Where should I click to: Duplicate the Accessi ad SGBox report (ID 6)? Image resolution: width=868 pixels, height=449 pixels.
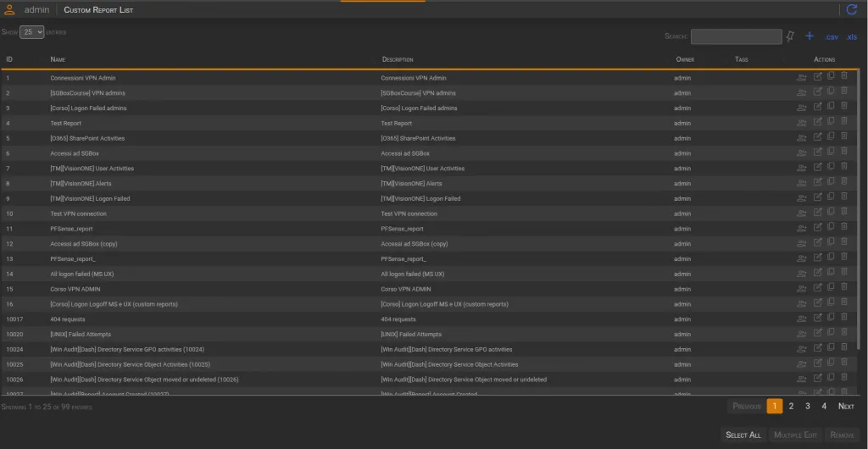coord(831,152)
